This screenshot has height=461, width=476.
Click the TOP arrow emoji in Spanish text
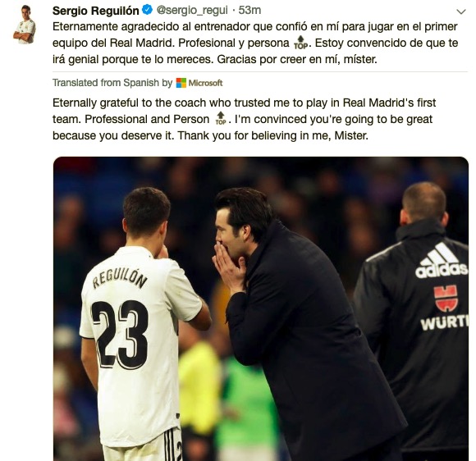(300, 43)
